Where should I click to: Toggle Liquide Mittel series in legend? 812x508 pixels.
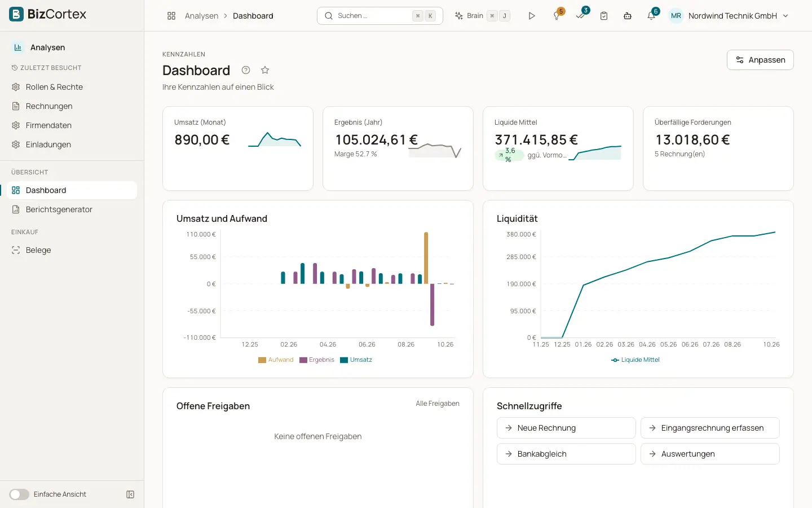coord(636,360)
